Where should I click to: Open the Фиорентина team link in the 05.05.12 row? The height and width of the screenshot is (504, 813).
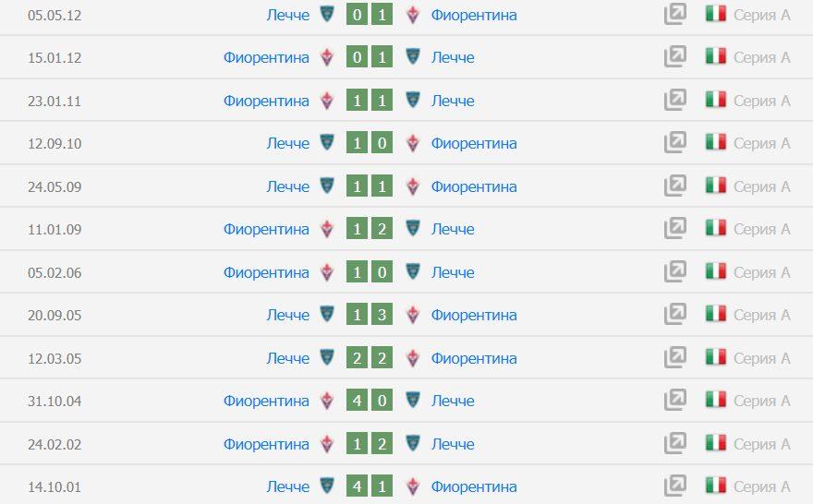tap(474, 15)
